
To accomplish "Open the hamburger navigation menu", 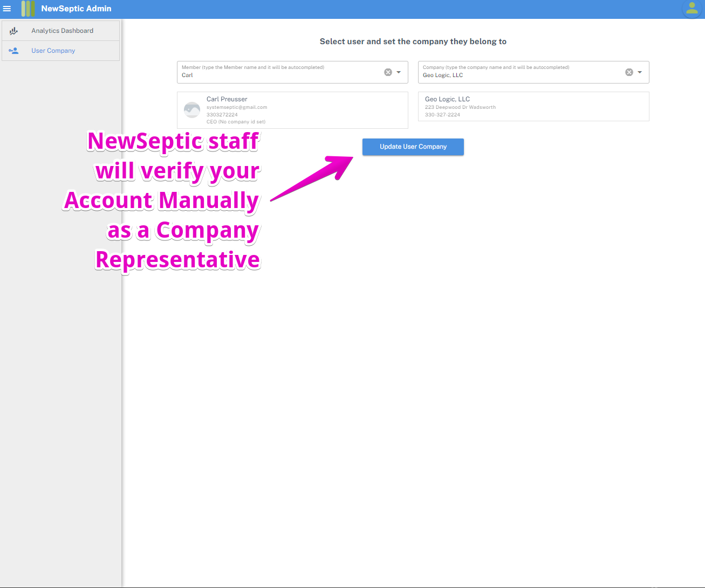I will [x=7, y=9].
